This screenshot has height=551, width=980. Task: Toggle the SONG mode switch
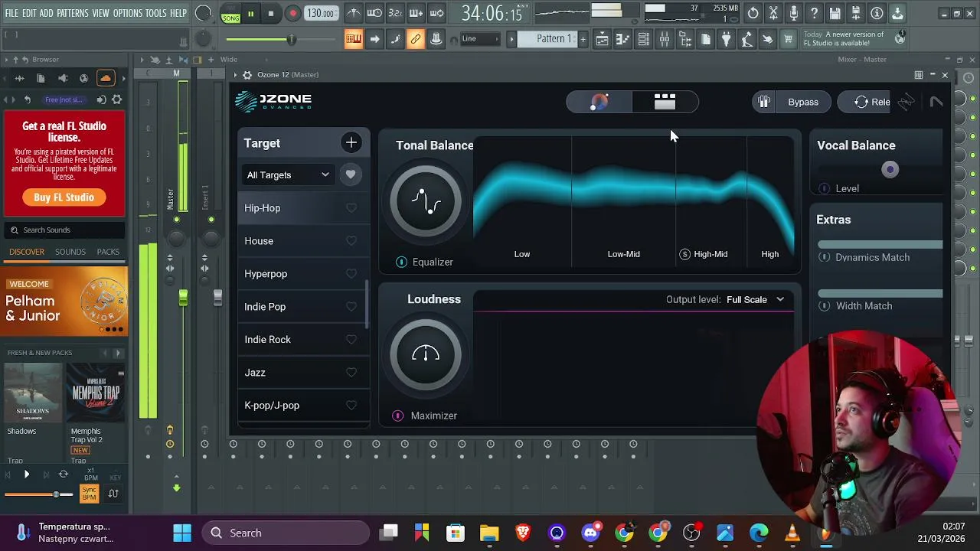click(x=230, y=14)
